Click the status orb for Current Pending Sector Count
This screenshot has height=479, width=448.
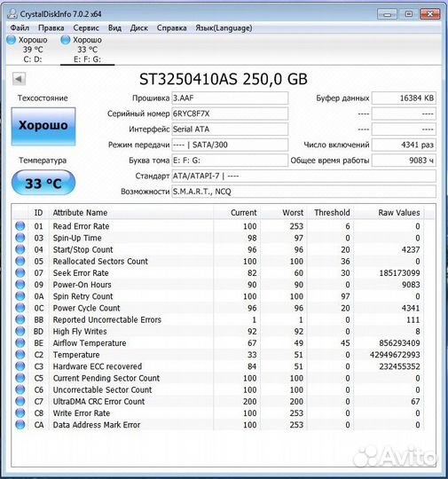click(x=20, y=378)
